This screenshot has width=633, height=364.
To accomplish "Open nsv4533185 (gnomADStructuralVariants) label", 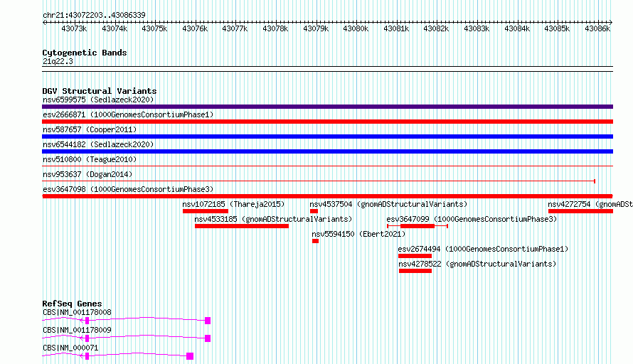I will point(273,219).
